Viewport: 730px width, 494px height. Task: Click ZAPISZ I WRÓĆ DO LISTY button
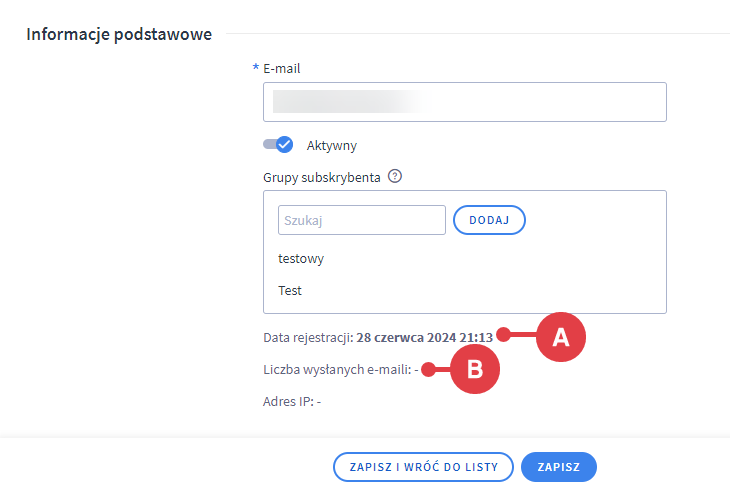click(x=423, y=467)
